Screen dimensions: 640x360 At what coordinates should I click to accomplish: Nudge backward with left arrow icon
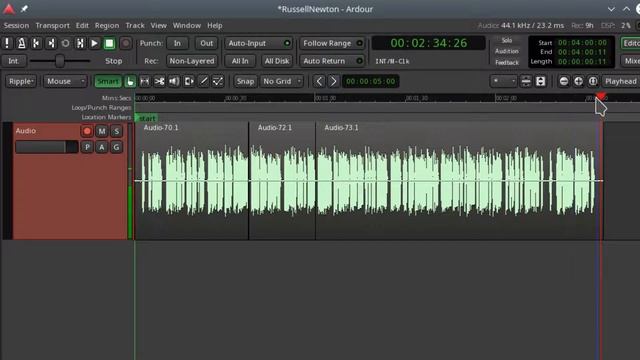[319, 81]
